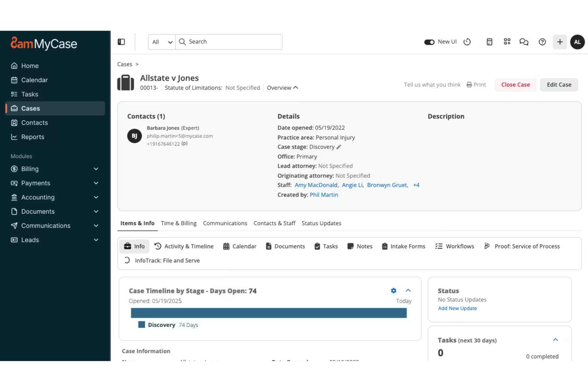Screen dimensions: 588x392
Task: Click Barbara Jones contact name
Action: coord(163,128)
